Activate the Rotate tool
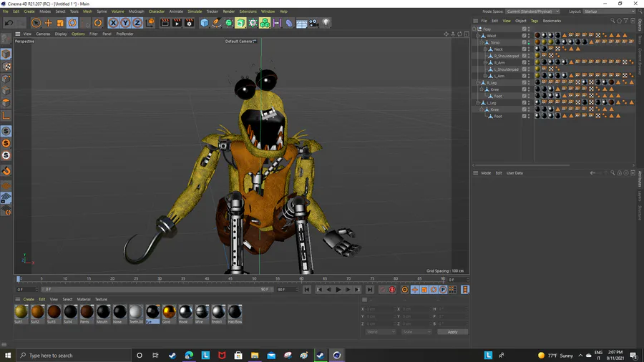 72,23
